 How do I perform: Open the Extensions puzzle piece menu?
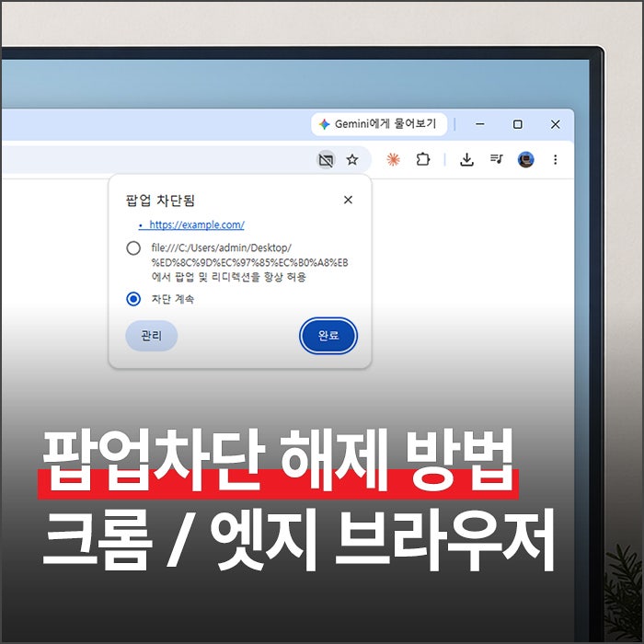pos(422,159)
